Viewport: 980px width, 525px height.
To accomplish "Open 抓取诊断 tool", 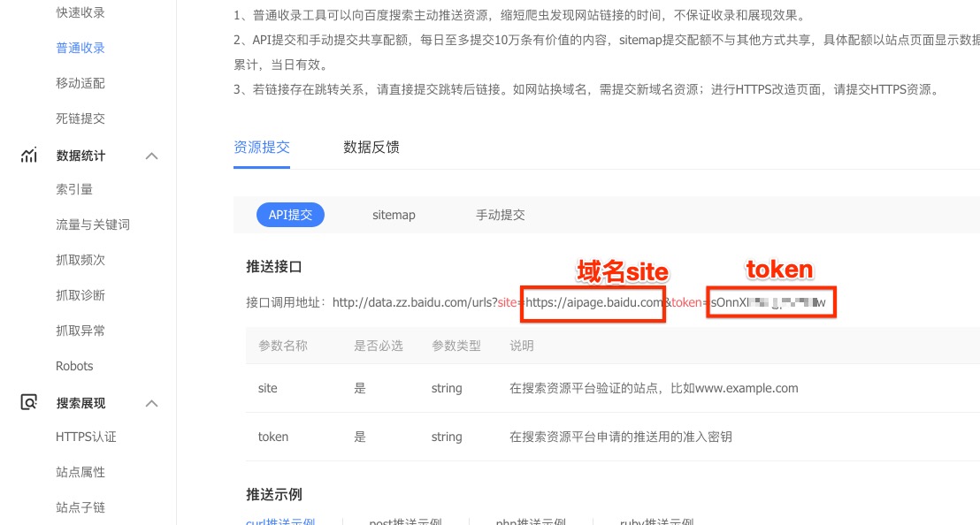I will [80, 295].
